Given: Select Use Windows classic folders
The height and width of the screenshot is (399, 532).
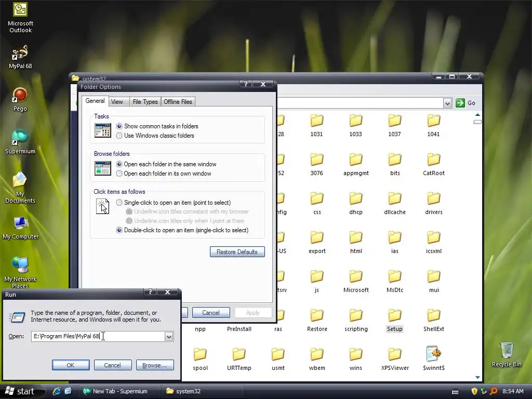Looking at the screenshot, I should point(155,136).
